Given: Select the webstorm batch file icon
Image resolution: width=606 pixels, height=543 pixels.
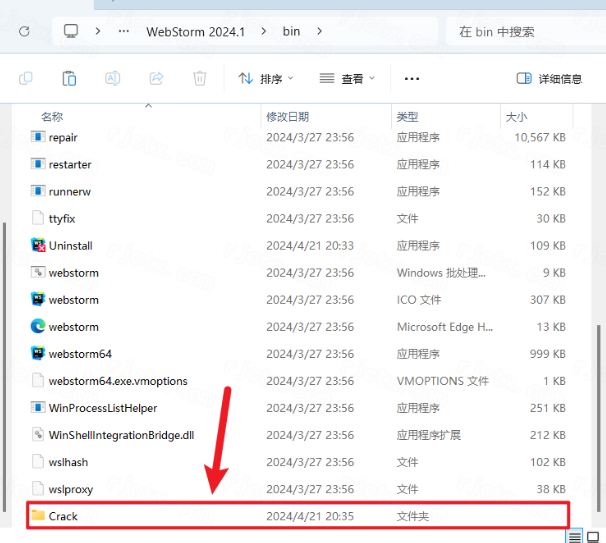Looking at the screenshot, I should coord(38,272).
